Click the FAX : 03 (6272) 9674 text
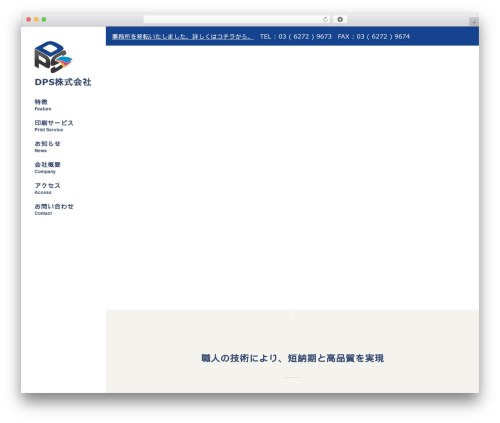Image resolution: width=500 pixels, height=423 pixels. point(374,37)
